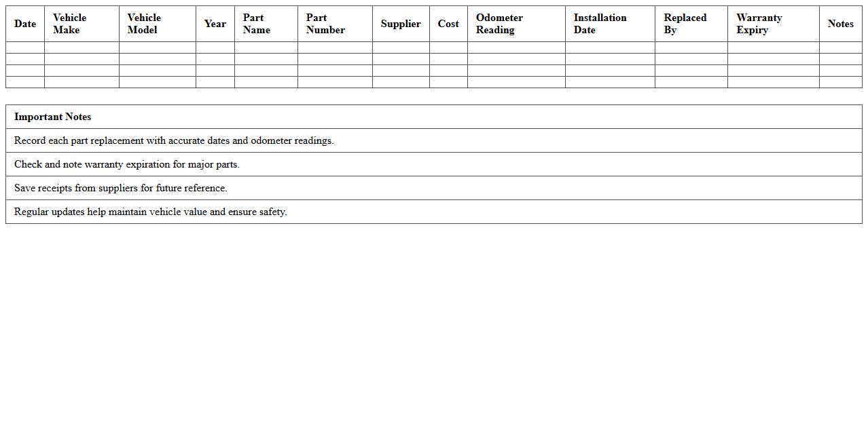Click the Date column header
This screenshot has height=441, width=868.
[x=25, y=24]
